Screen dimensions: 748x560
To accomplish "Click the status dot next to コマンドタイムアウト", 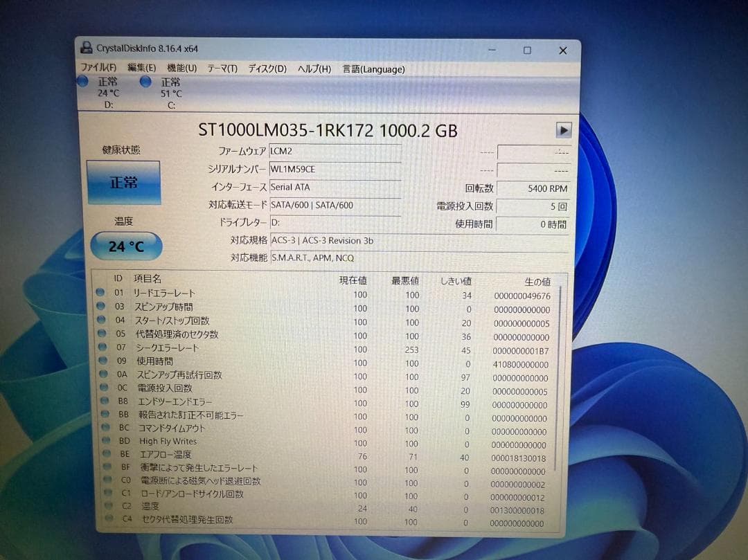I will [106, 428].
